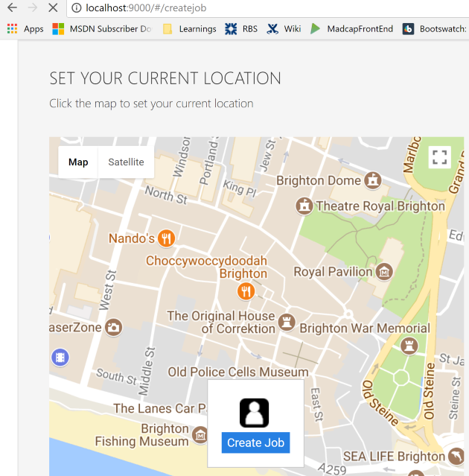The height and width of the screenshot is (476, 469).
Task: Open MSDN Subscriber bookmark
Action: click(x=102, y=29)
